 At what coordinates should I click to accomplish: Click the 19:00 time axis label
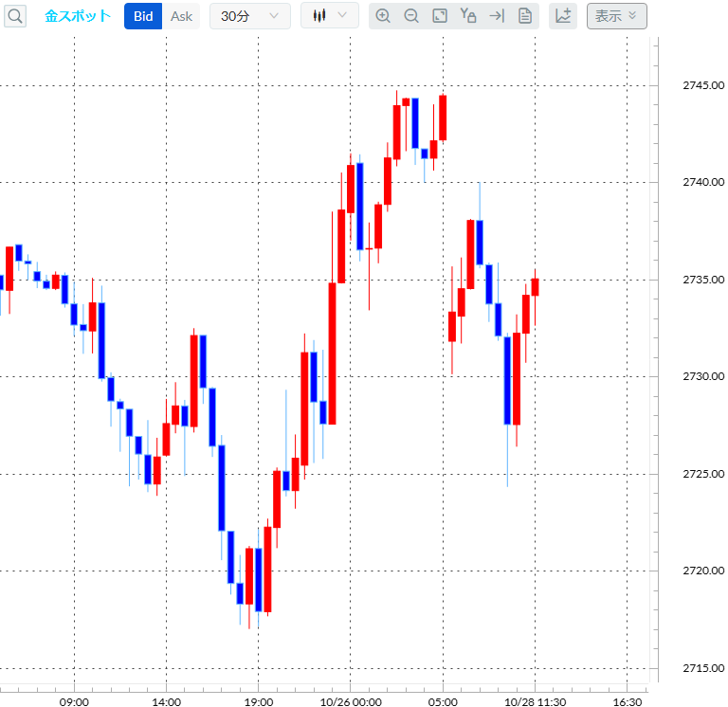(x=259, y=702)
